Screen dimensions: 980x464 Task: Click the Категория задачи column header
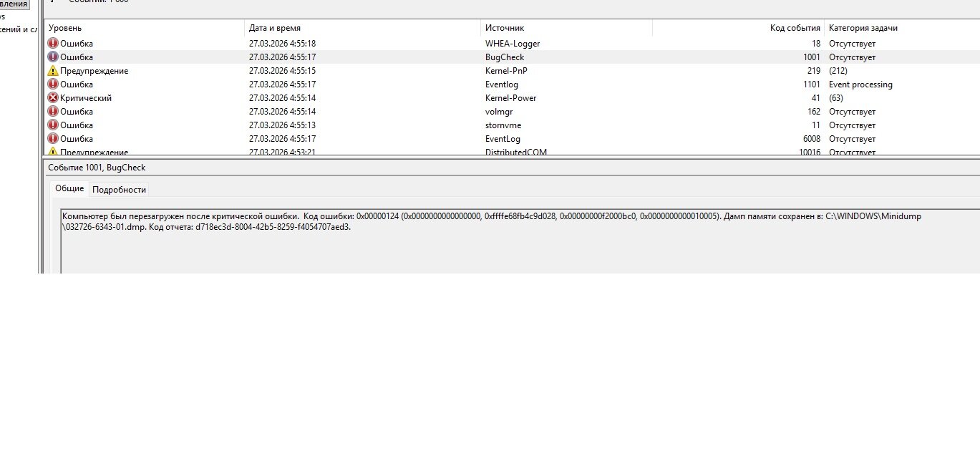point(901,28)
